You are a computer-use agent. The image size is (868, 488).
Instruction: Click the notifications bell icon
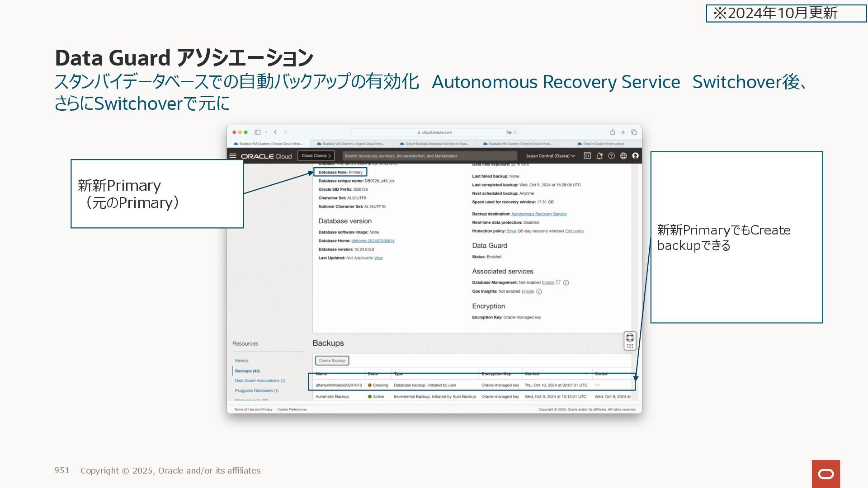point(599,156)
